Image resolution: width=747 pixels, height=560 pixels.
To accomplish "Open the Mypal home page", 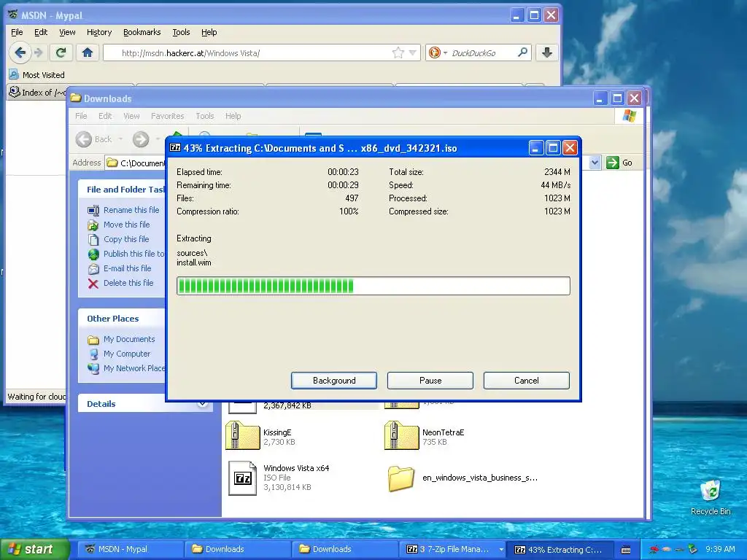I will tap(88, 52).
